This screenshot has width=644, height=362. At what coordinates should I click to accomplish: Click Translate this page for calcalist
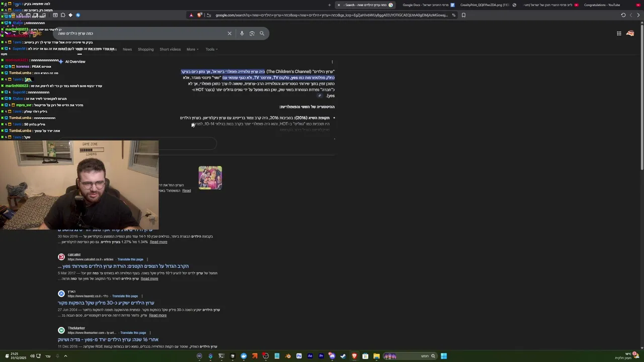pyautogui.click(x=130, y=259)
